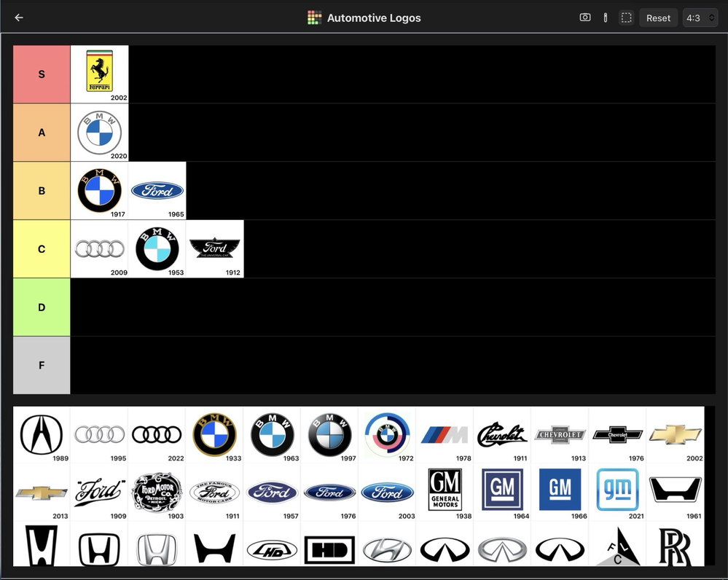Screen dimensions: 728x580
Task: Click the camera screenshot icon
Action: coord(584,17)
